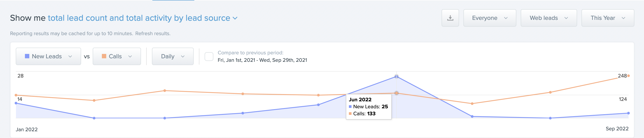The image size is (644, 138).
Task: Click the Jun 2022 tooltip box
Action: [x=369, y=107]
